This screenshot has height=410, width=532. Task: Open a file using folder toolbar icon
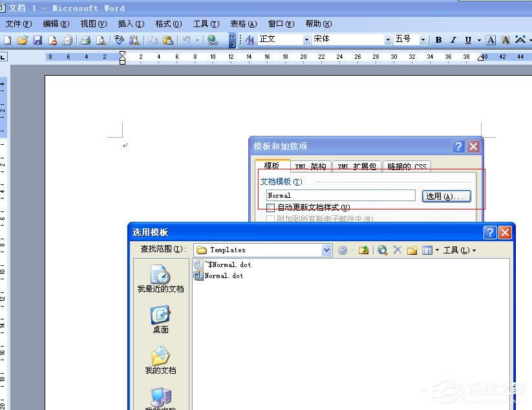23,40
